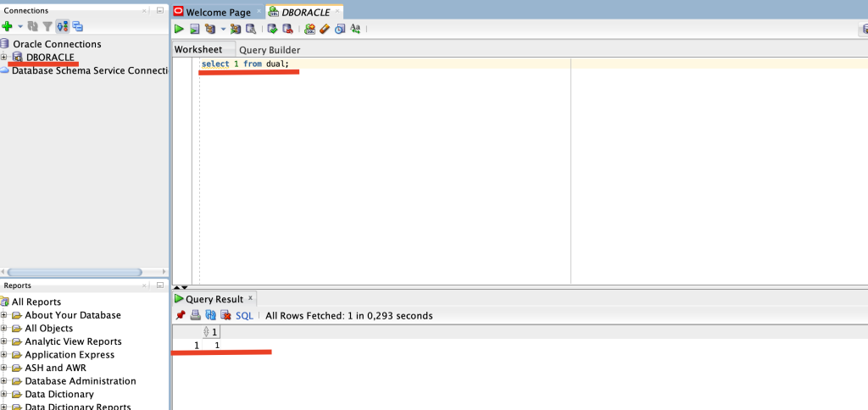Clear the worksheet with the eraser icon

pyautogui.click(x=325, y=29)
